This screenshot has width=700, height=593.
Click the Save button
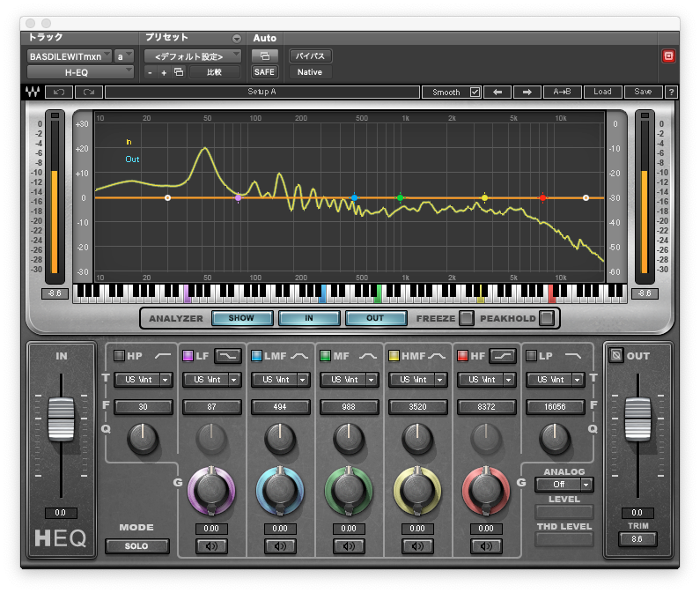pyautogui.click(x=643, y=92)
